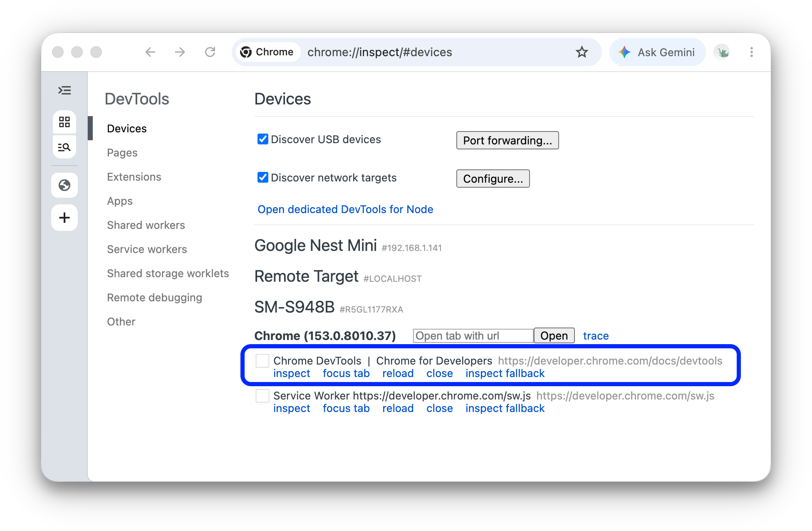Open Extensions in the DevTools menu
The height and width of the screenshot is (531, 812).
coord(134,177)
